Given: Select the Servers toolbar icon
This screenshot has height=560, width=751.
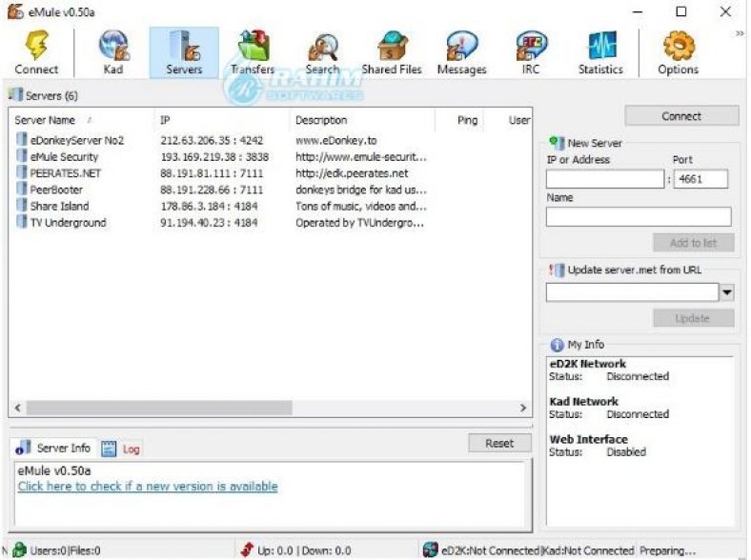Looking at the screenshot, I should coord(184,52).
